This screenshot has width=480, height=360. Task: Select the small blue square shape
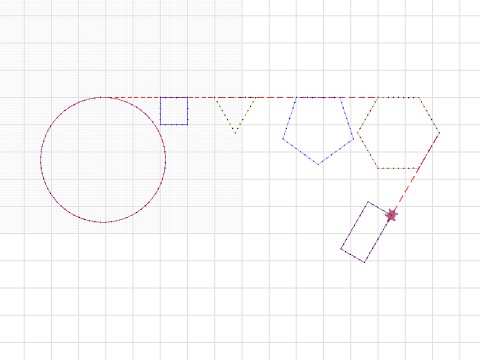[174, 111]
